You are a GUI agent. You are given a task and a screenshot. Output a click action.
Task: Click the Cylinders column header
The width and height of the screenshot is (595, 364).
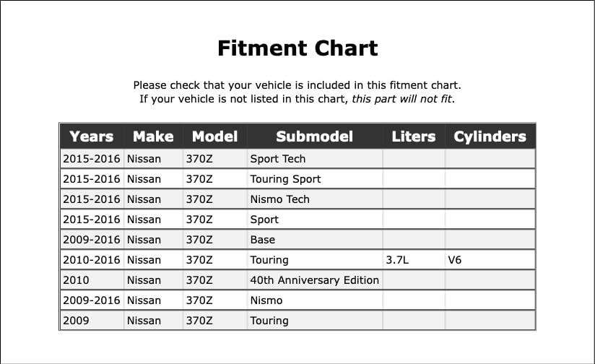[490, 136]
